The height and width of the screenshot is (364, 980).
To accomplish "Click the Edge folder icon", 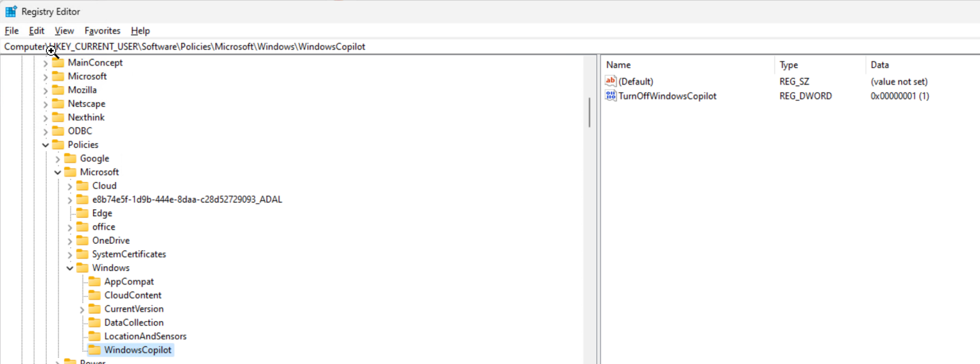I will click(82, 213).
